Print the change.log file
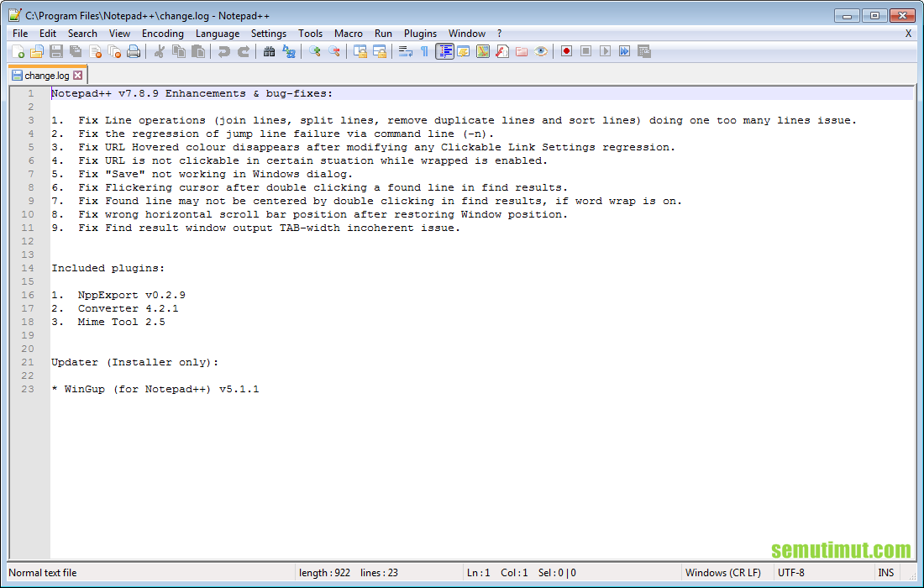This screenshot has width=924, height=588. pyautogui.click(x=133, y=50)
